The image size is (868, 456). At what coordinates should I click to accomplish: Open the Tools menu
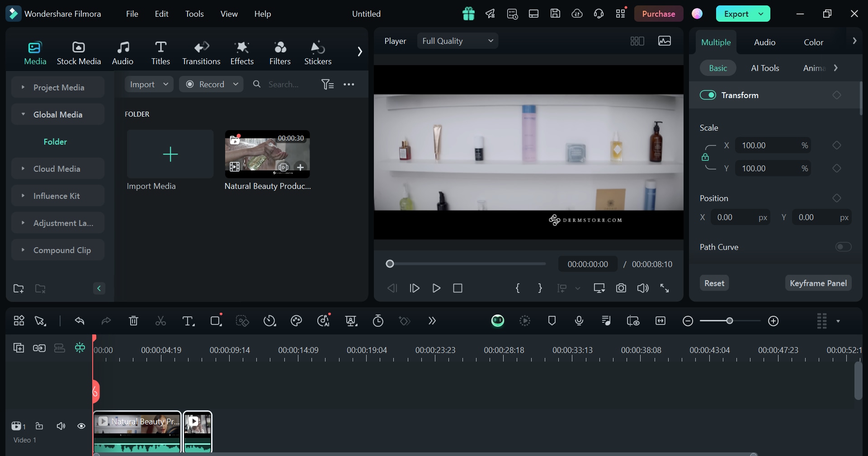[194, 14]
